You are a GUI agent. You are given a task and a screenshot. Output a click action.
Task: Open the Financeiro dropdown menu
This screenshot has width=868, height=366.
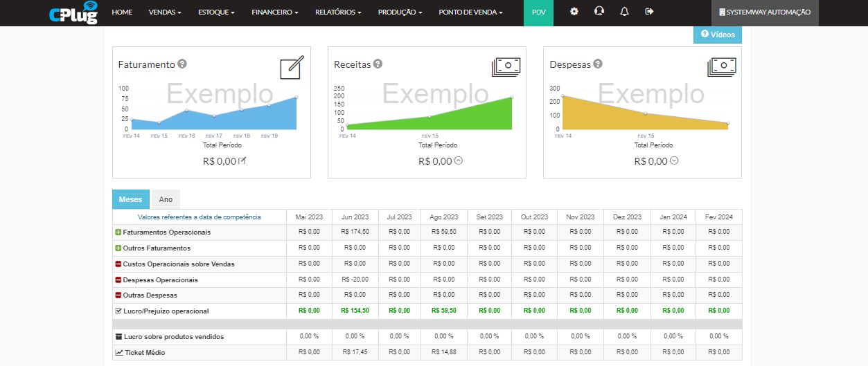click(275, 12)
